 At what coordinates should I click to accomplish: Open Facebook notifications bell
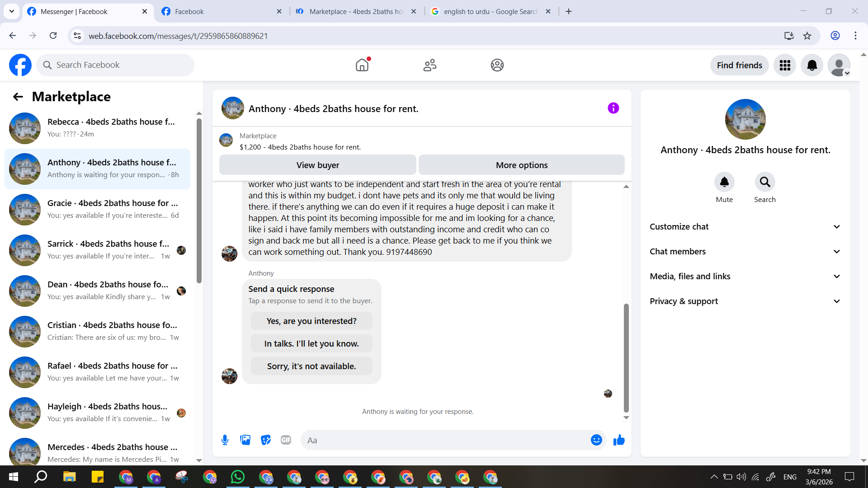(812, 65)
